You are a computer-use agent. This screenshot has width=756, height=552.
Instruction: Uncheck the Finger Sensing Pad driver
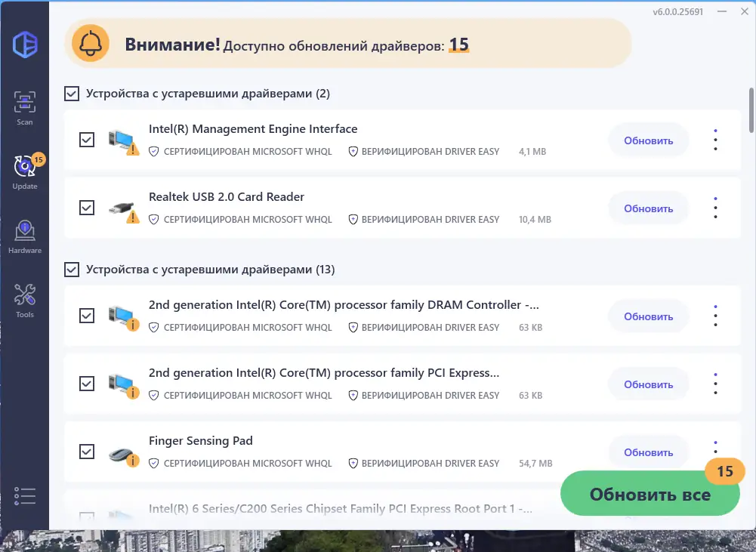pyautogui.click(x=86, y=452)
